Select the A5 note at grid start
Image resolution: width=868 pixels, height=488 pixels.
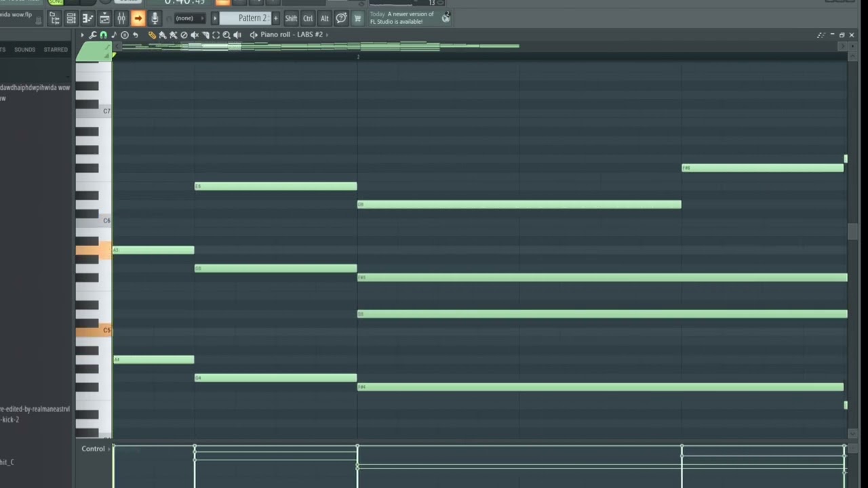(154, 250)
